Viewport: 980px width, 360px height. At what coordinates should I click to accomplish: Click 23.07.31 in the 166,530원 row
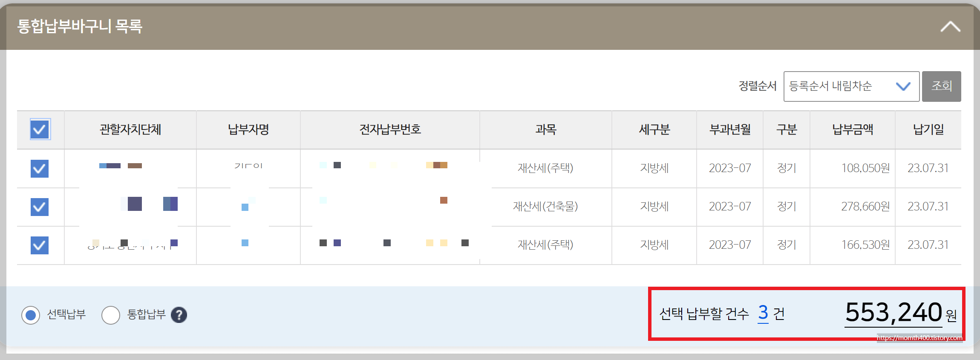coord(928,245)
